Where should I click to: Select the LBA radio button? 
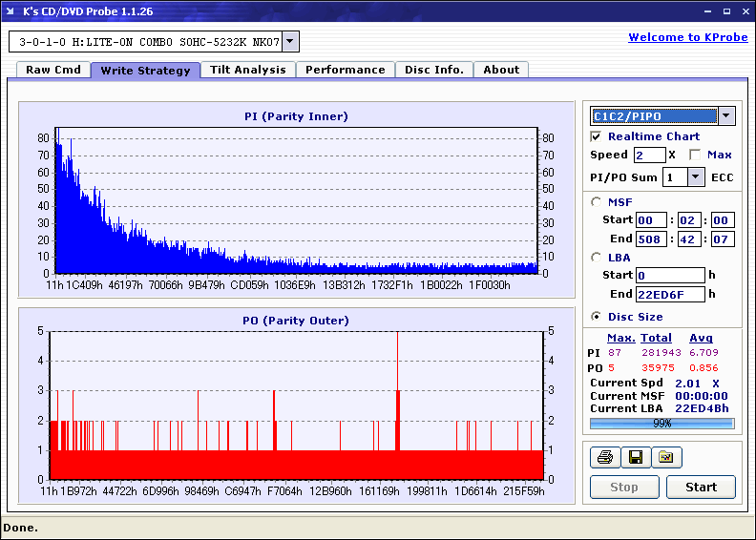pos(597,257)
